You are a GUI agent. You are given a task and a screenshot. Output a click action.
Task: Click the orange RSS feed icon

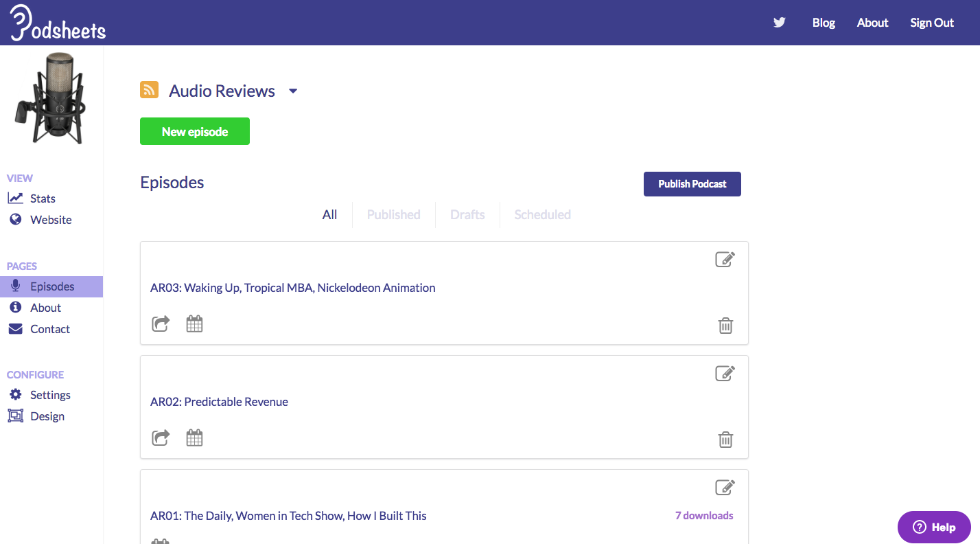150,90
